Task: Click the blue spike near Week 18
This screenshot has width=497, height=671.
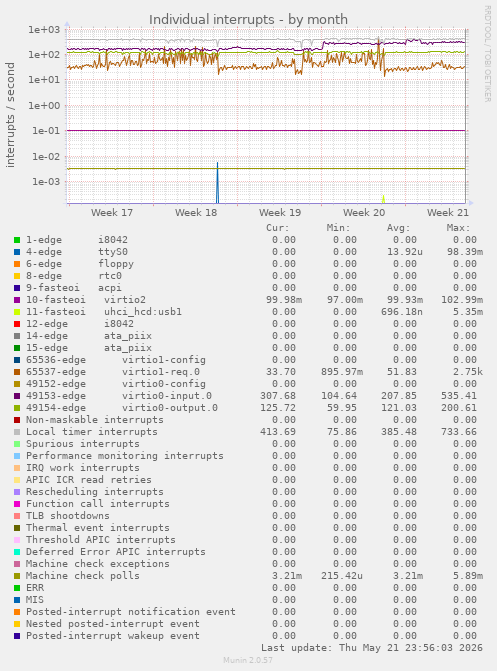Action: (x=217, y=183)
